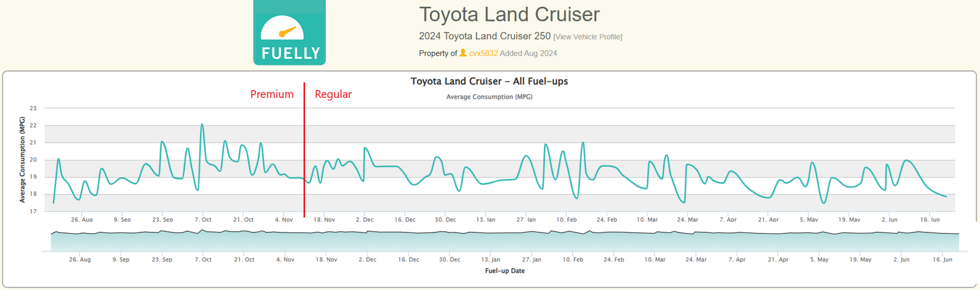The image size is (980, 290).
Task: Click the Toyota Land Cruiser page heading
Action: (x=510, y=14)
